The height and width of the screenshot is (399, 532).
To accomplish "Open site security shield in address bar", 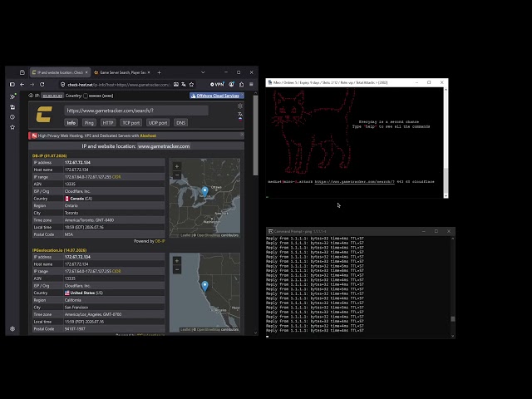I will [x=63, y=85].
